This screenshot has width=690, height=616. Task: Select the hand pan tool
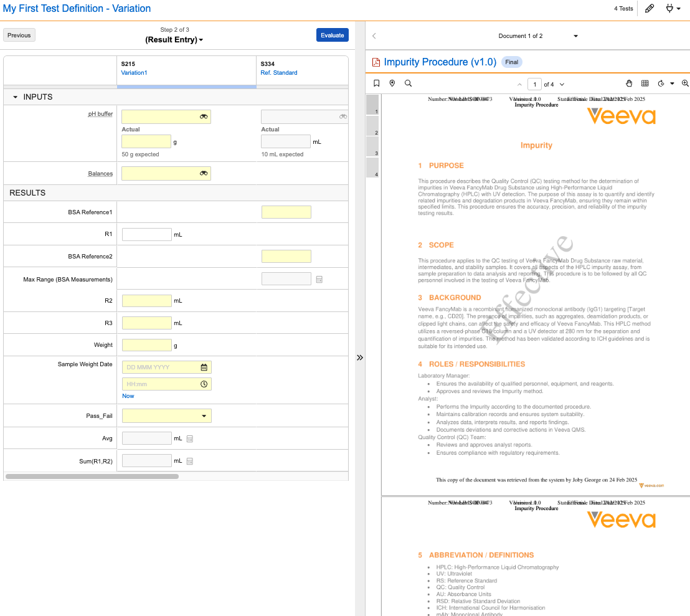(x=629, y=83)
